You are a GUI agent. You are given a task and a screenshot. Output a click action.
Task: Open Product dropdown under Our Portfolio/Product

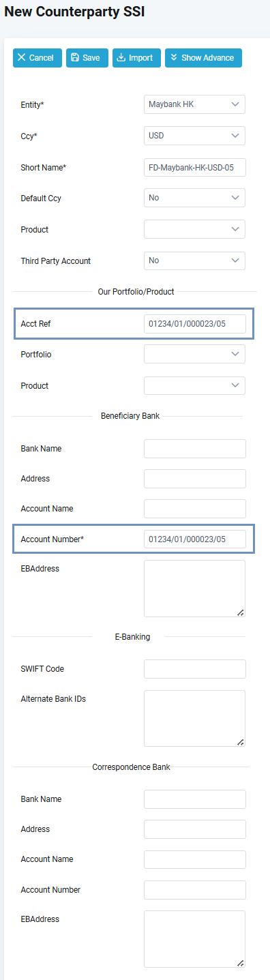click(194, 385)
